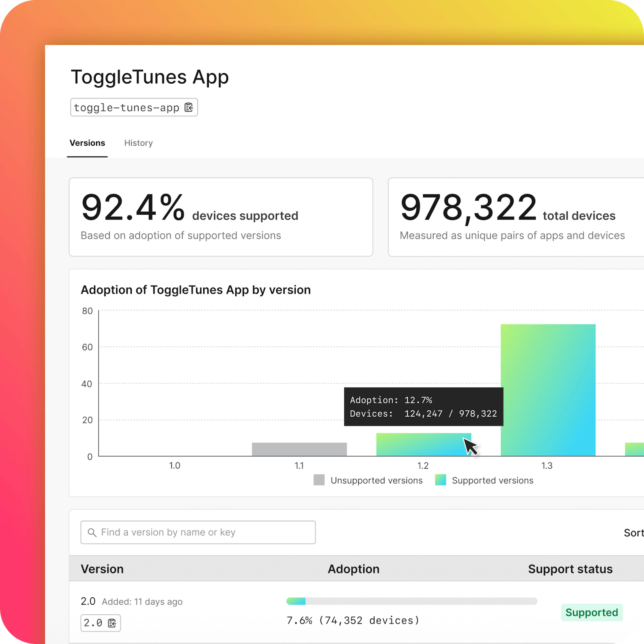Click the Unsupported versions gray legend swatch

319,480
